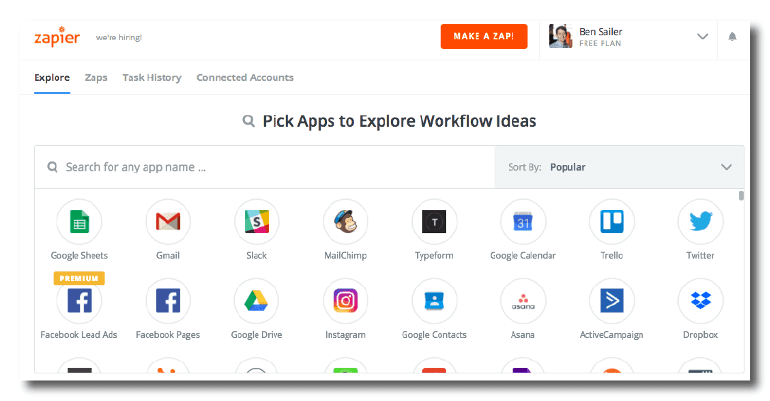
Task: Choose the Gmail app icon
Action: (168, 222)
